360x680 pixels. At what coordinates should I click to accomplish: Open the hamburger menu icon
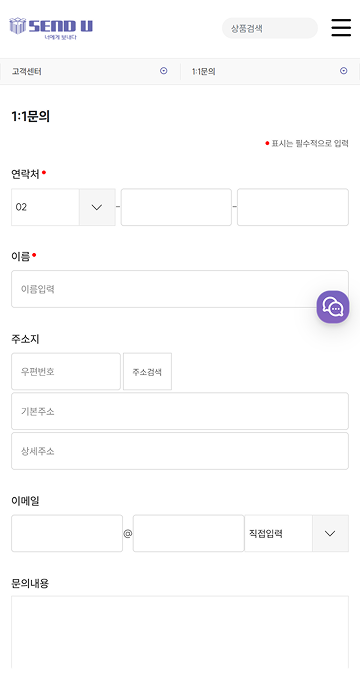coord(341,28)
